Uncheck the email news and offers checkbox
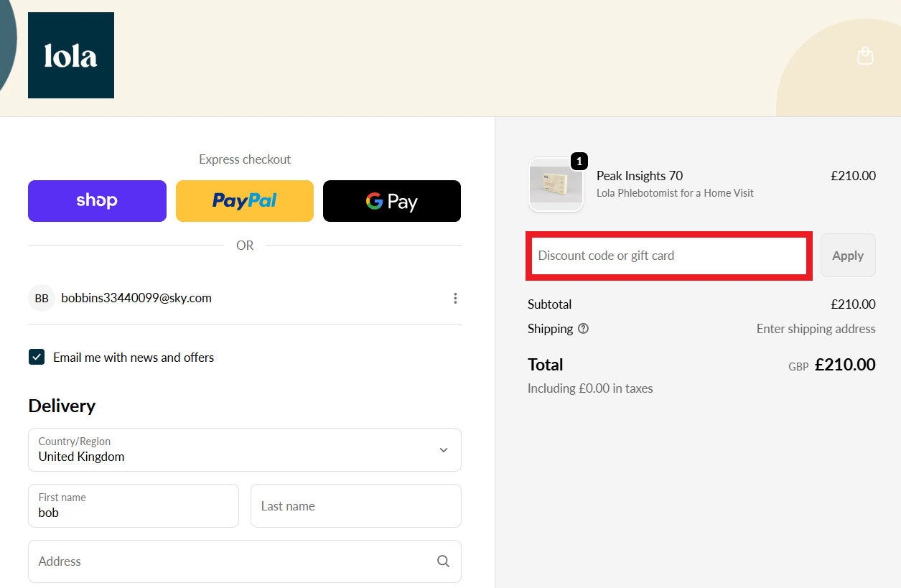The width and height of the screenshot is (901, 588). (37, 357)
